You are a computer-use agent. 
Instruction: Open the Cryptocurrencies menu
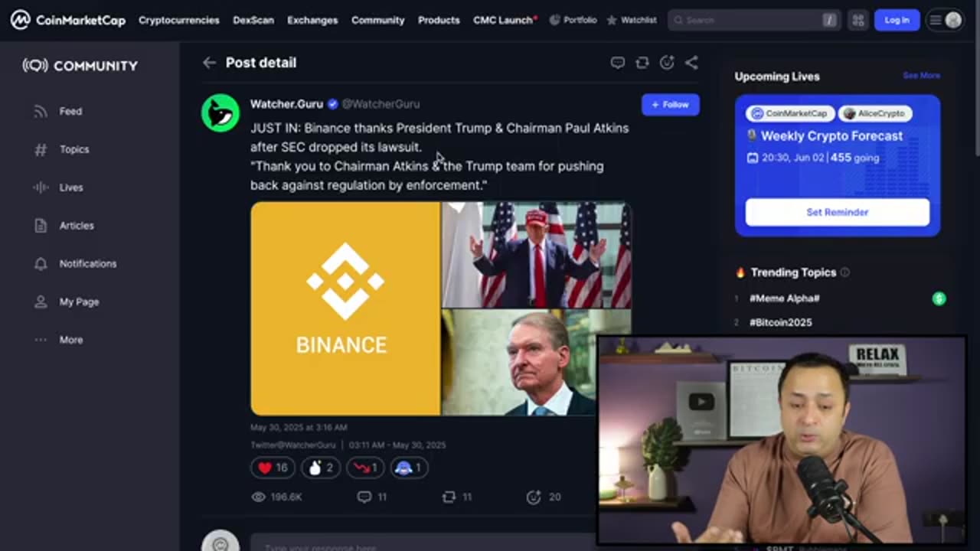coord(178,21)
